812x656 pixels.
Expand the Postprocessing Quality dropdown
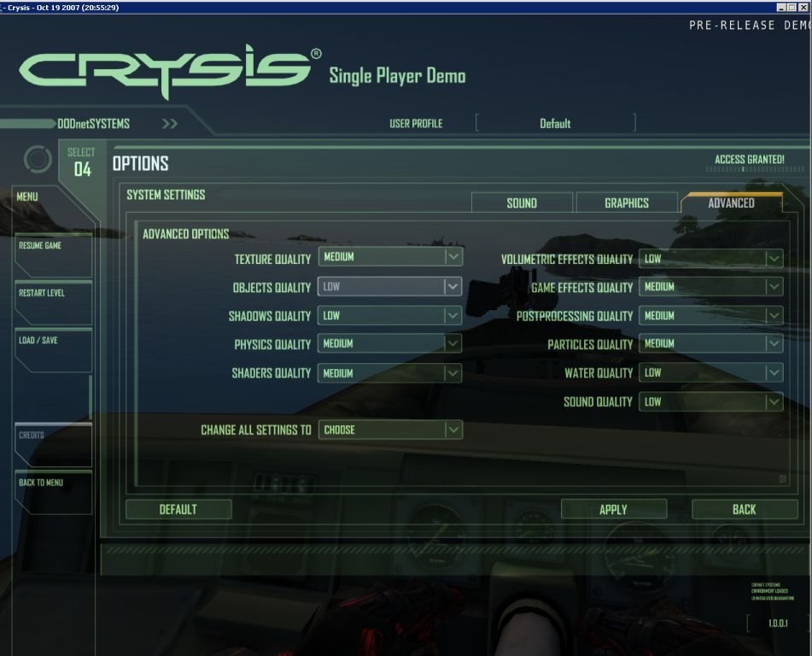point(710,315)
